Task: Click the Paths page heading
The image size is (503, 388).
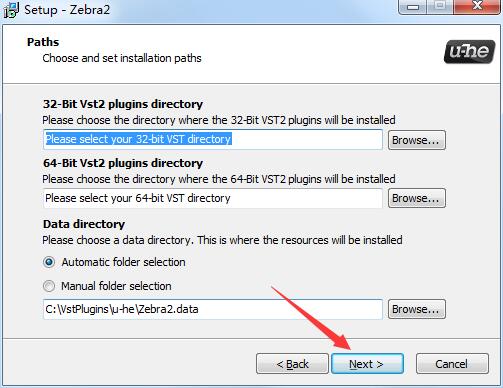Action: (x=43, y=42)
